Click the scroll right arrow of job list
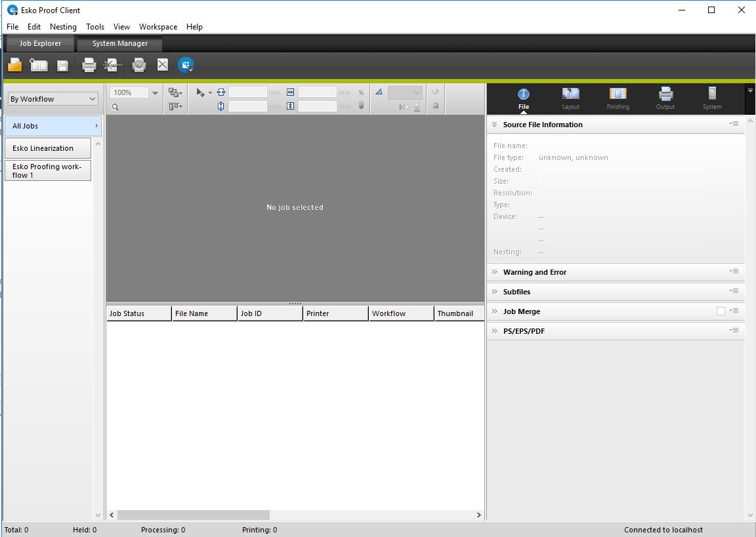756x537 pixels. click(x=479, y=515)
